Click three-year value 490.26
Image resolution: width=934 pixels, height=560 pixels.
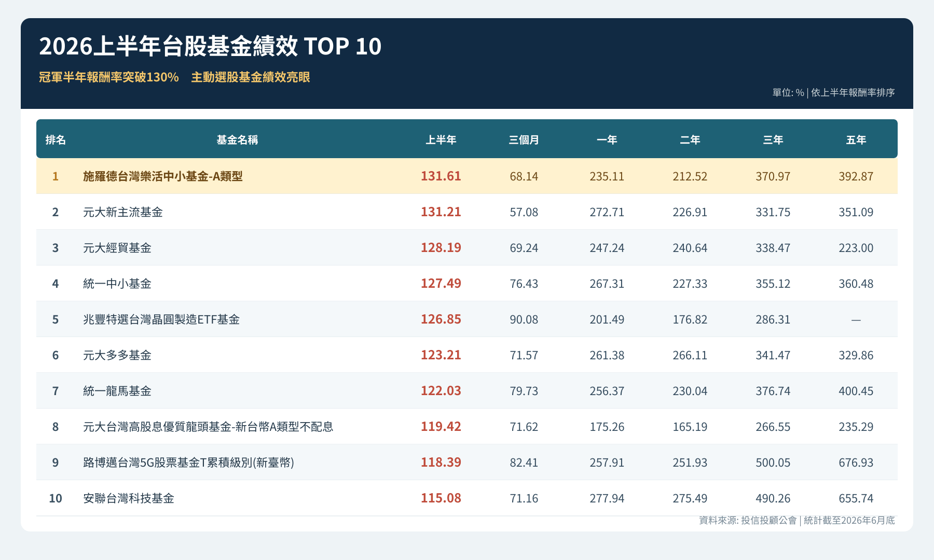click(x=773, y=498)
